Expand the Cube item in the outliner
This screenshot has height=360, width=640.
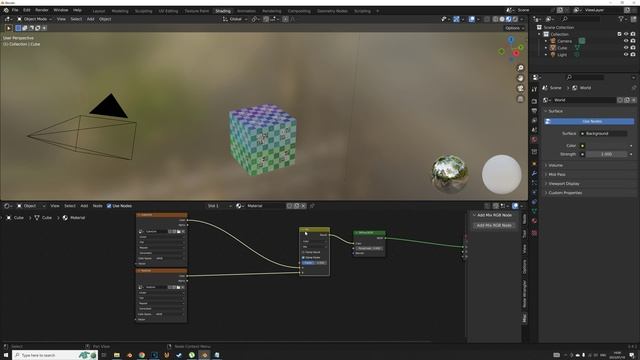point(546,48)
